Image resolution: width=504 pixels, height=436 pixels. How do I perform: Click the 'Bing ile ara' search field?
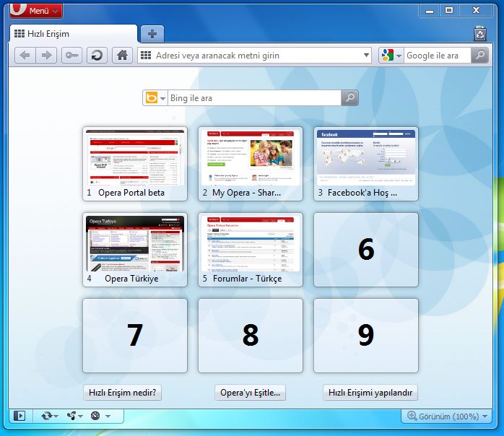tap(254, 98)
